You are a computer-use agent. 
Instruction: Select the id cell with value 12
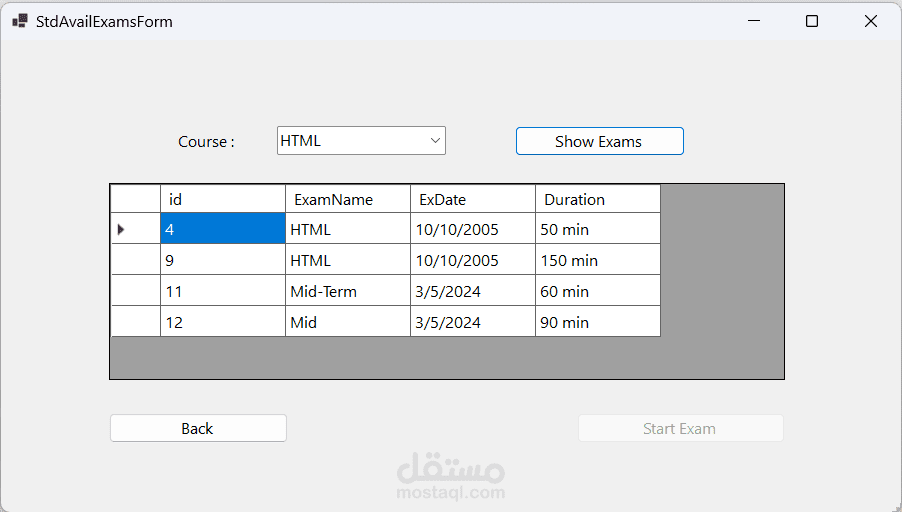tap(223, 322)
